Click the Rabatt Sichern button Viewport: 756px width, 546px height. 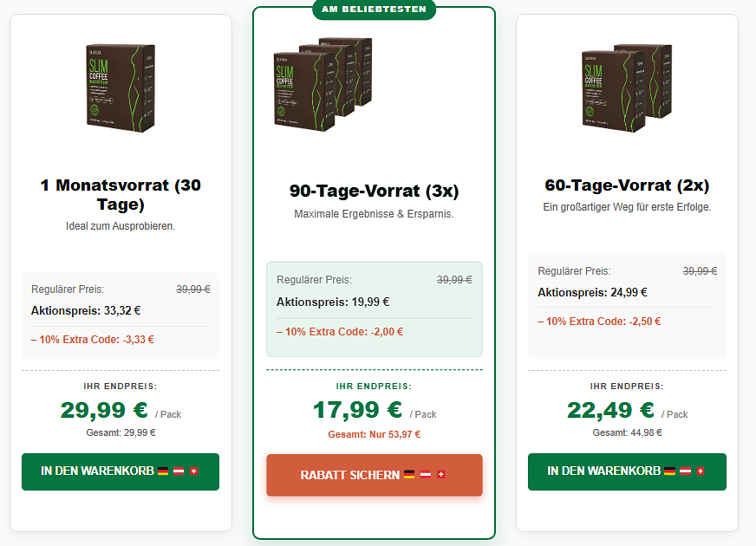point(375,475)
